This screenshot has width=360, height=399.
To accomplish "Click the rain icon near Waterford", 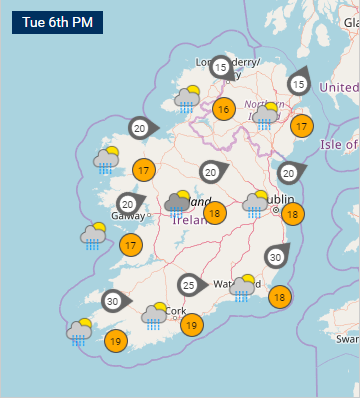I will (x=242, y=288).
